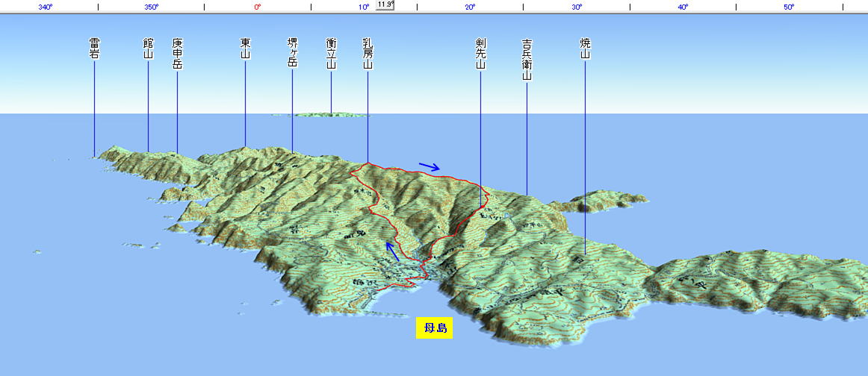Viewport: 868px width, 376px height.
Task: Click the blue arrow above the harbor town
Action: point(388,251)
